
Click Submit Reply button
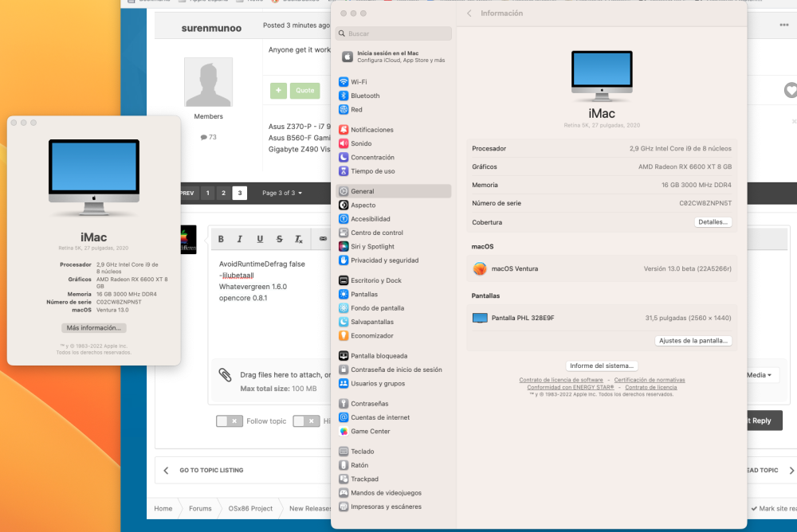(764, 421)
